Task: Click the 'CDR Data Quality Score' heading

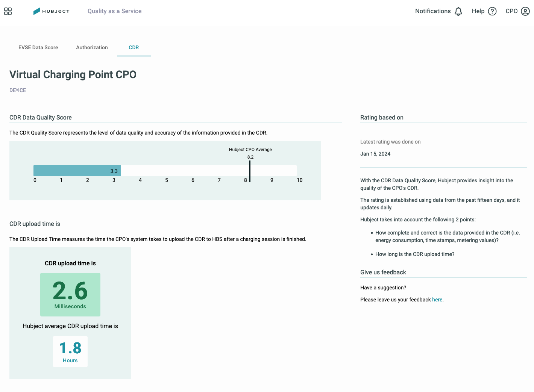Action: [x=41, y=117]
